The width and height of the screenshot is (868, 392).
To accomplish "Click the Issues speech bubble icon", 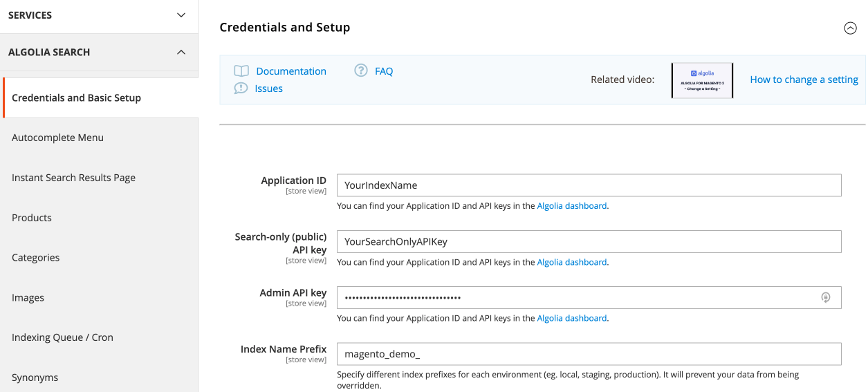I will point(241,88).
